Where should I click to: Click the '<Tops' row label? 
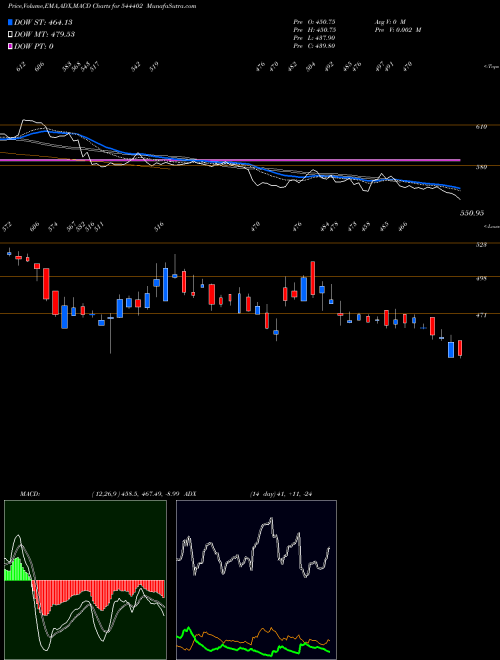pos(491,67)
